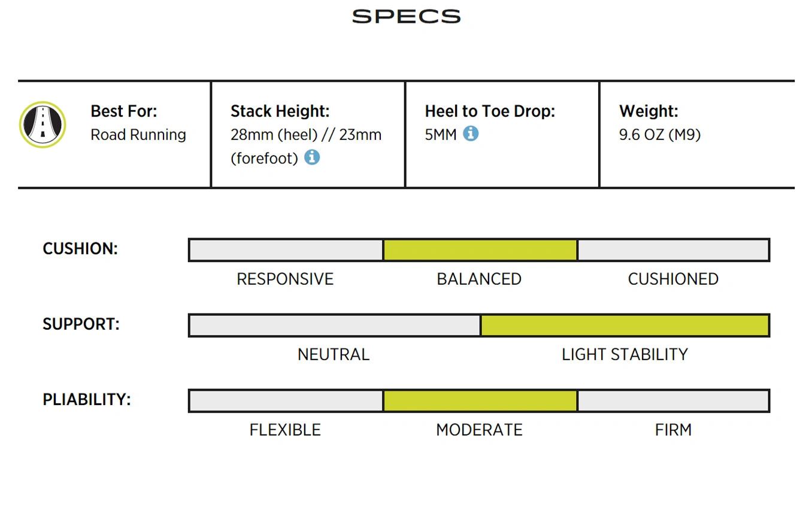
Task: Open the Heel to Toe Drop info icon
Action: coord(471,133)
